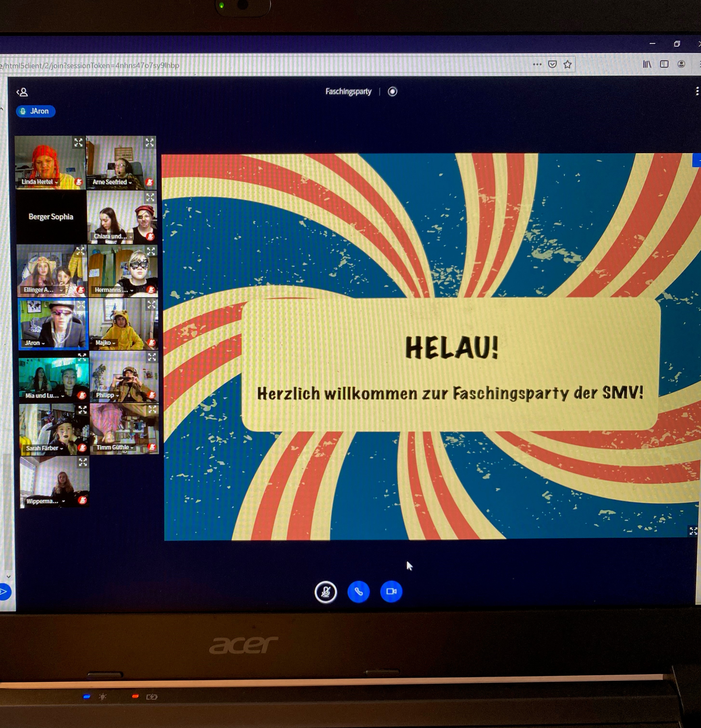
Task: Open the Firefox library icon
Action: [647, 64]
